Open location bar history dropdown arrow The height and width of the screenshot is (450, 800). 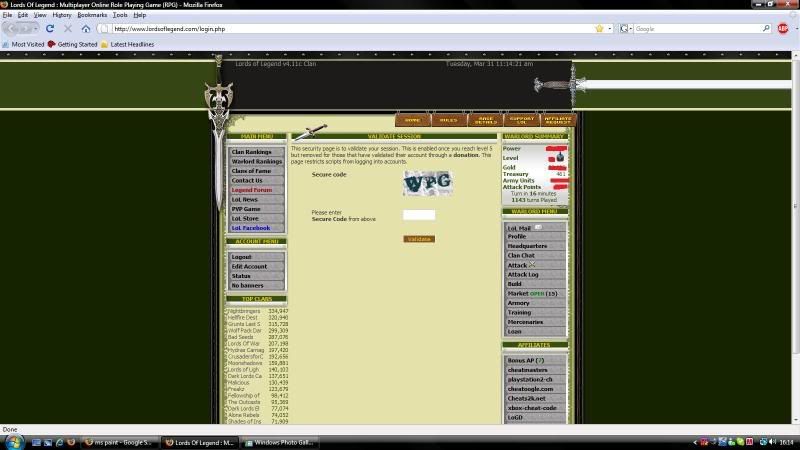[610, 29]
